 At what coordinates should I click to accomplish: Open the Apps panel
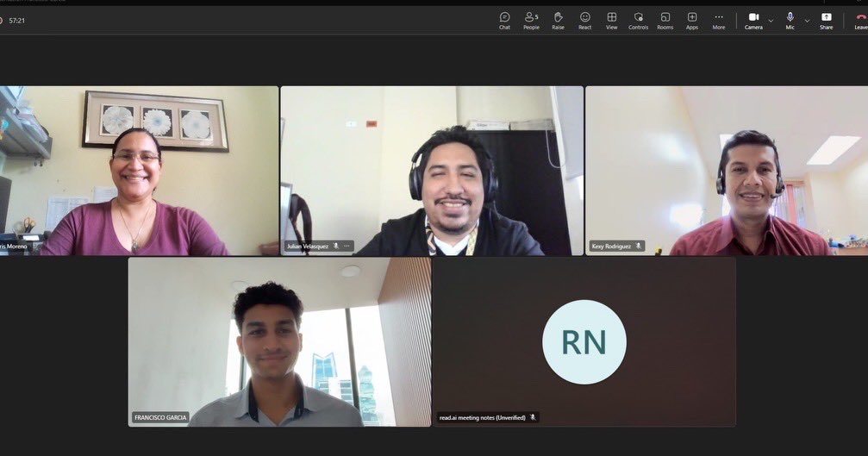tap(692, 21)
